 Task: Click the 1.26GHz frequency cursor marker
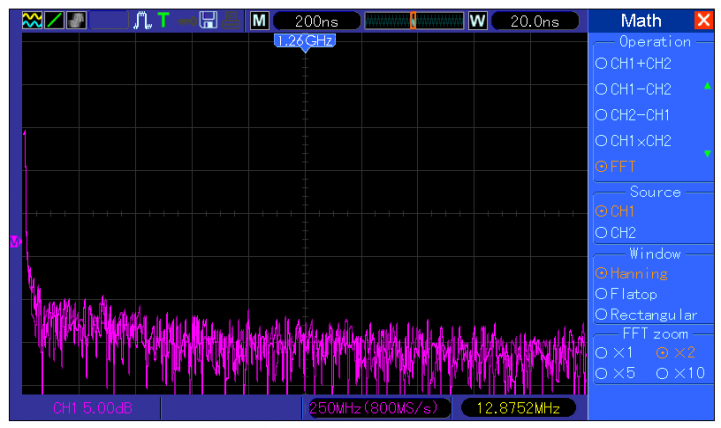(304, 41)
